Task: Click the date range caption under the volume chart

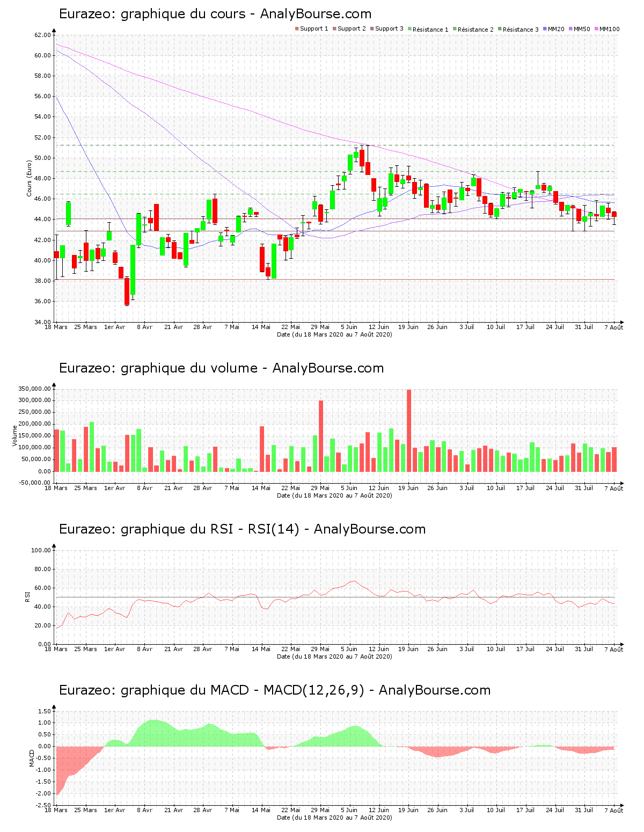Action: [x=334, y=495]
